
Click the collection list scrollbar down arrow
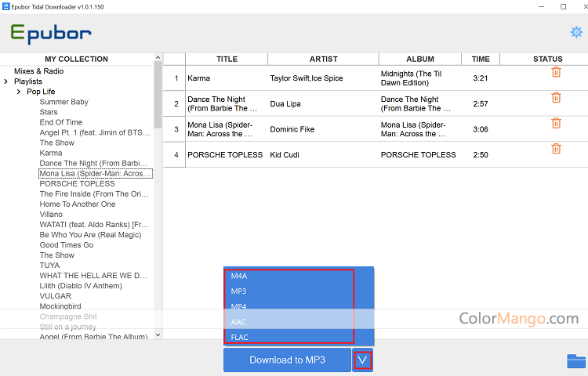158,334
